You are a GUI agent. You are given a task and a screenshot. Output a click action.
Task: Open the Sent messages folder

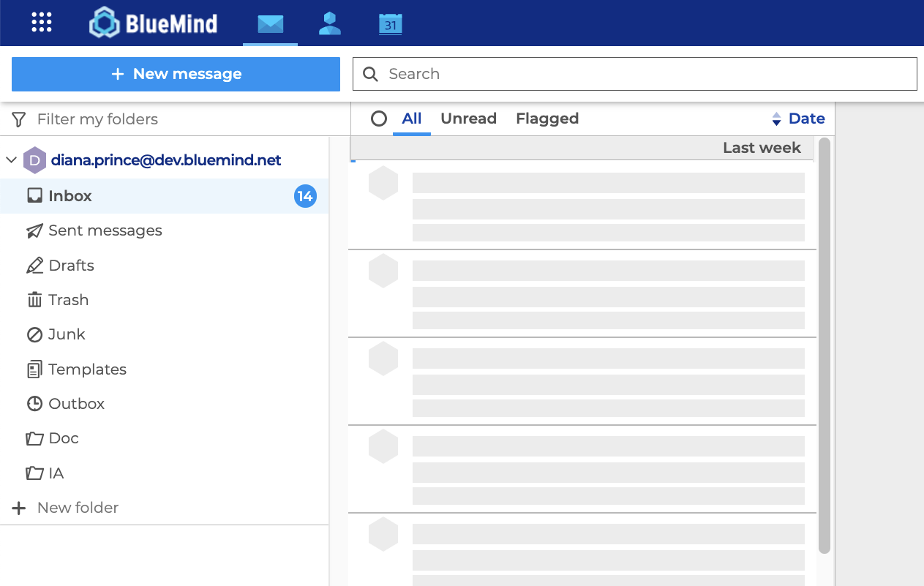point(105,230)
